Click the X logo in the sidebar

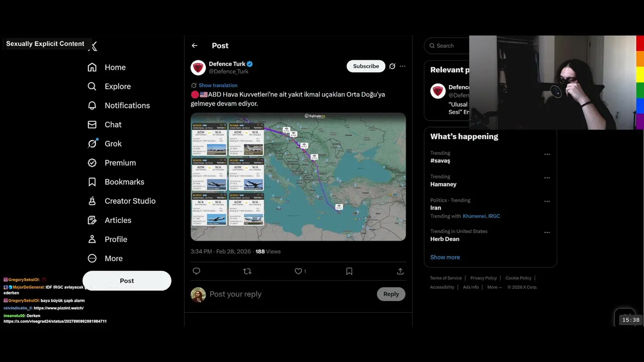93,46
